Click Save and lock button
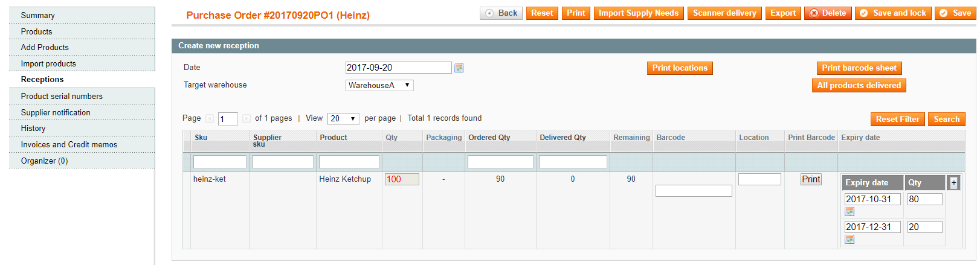The width and height of the screenshot is (980, 265). coord(893,13)
